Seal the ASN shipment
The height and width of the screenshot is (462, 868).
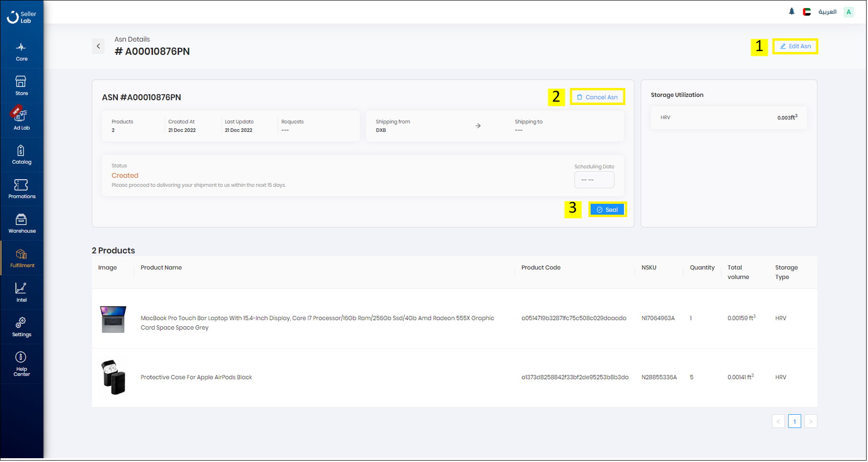pyautogui.click(x=607, y=209)
